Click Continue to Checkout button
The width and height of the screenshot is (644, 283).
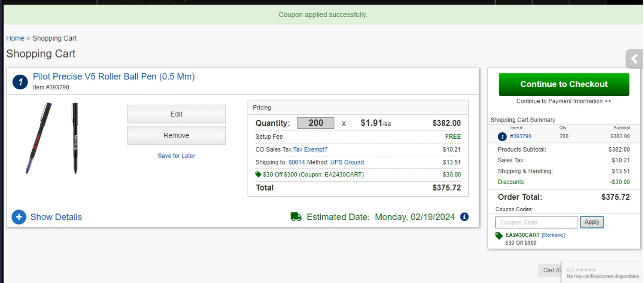click(x=564, y=84)
